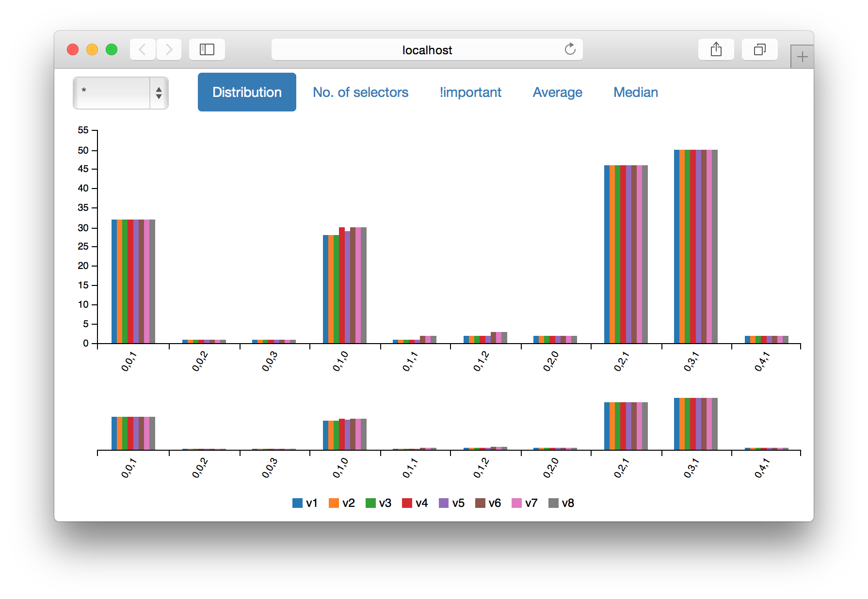Minimize window with yellow button
Screen dimensions: 868x599
pos(92,49)
